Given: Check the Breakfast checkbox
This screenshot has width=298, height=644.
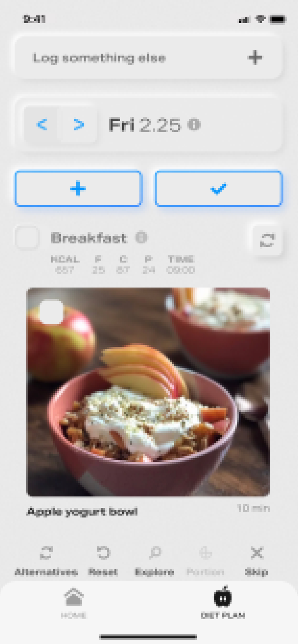Looking at the screenshot, I should [x=27, y=238].
